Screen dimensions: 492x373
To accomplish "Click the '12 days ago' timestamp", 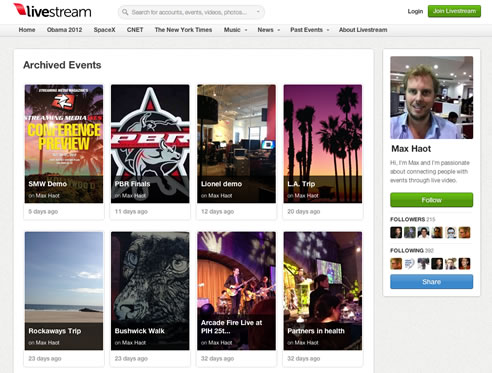I will pos(217,211).
